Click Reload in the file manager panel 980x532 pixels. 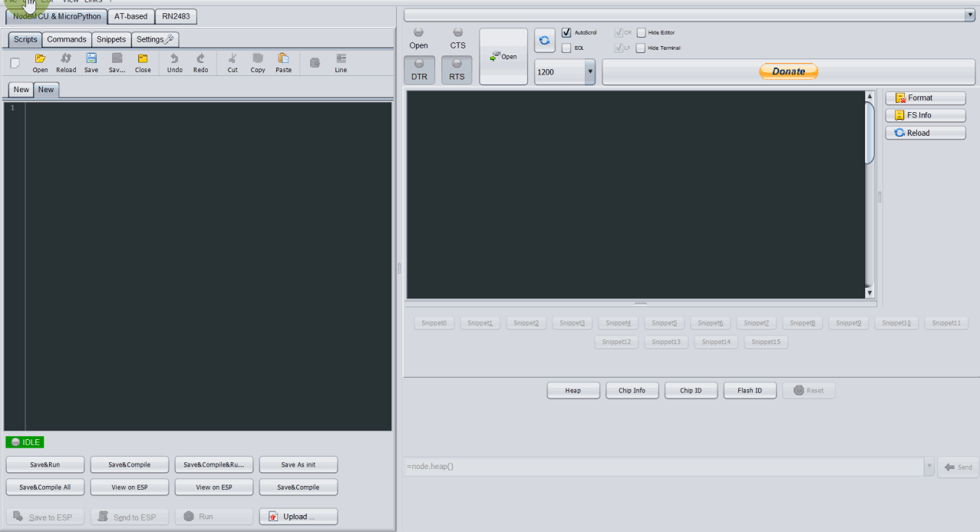(926, 133)
